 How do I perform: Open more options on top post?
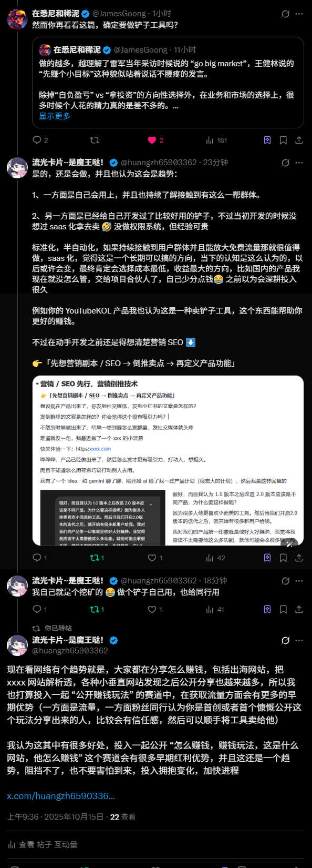tap(299, 14)
